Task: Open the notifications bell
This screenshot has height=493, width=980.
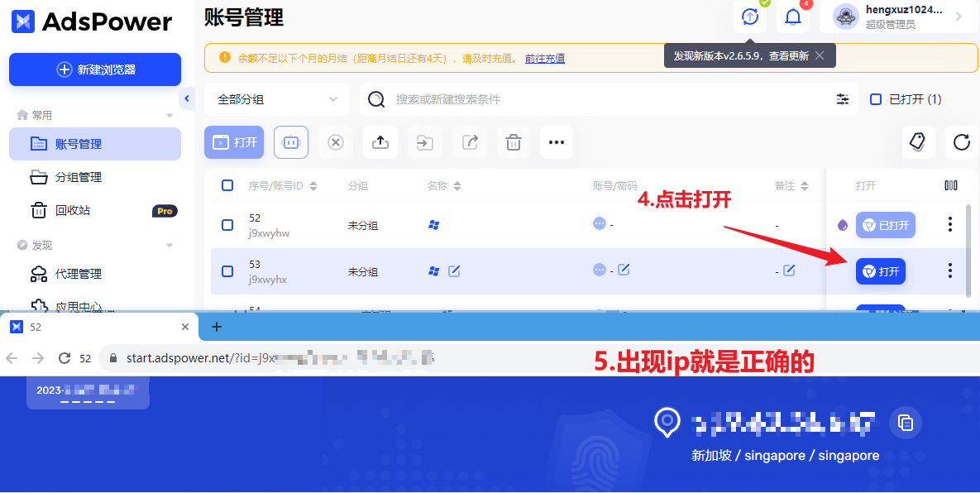Action: [x=793, y=17]
